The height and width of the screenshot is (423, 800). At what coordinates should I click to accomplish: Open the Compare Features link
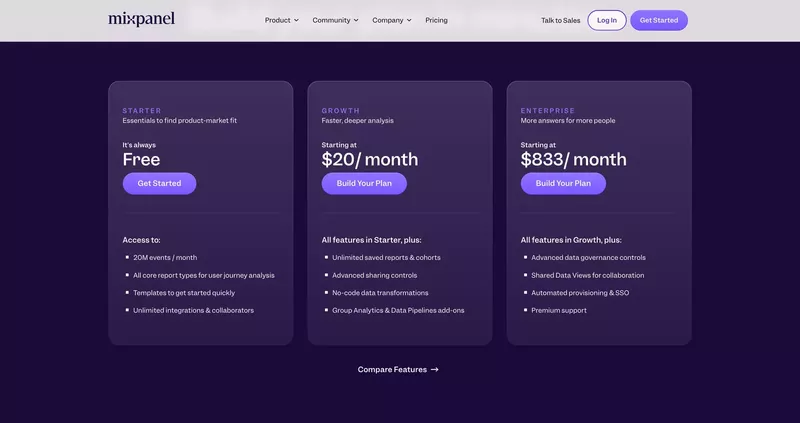pyautogui.click(x=392, y=370)
